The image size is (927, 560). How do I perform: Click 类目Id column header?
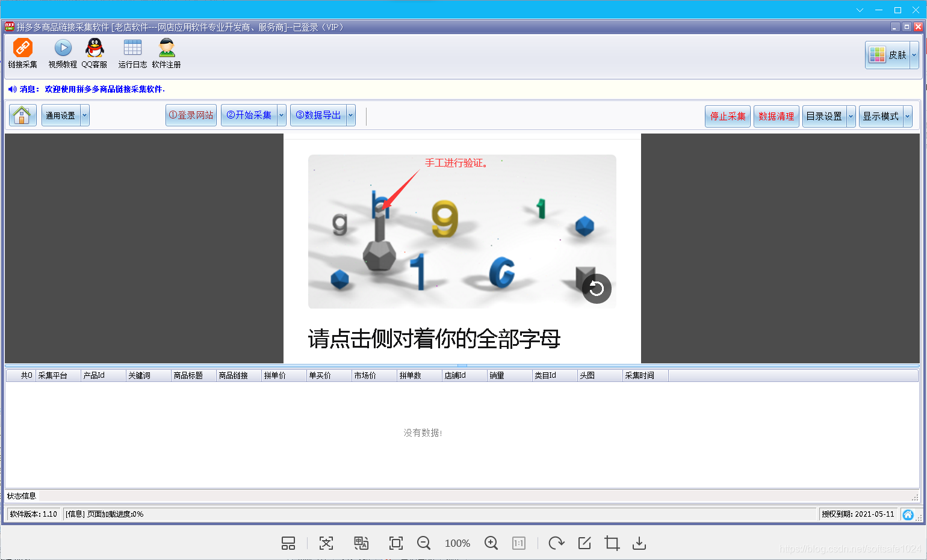[555, 375]
